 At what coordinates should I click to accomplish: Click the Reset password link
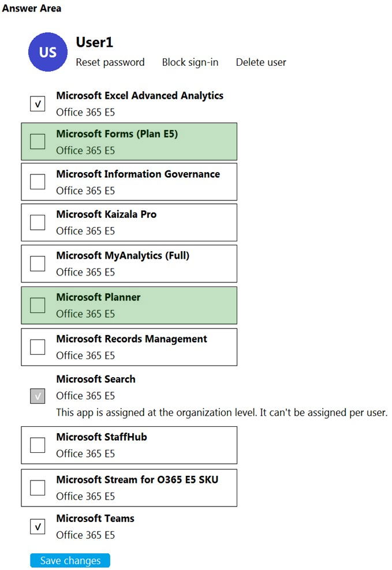coord(110,62)
